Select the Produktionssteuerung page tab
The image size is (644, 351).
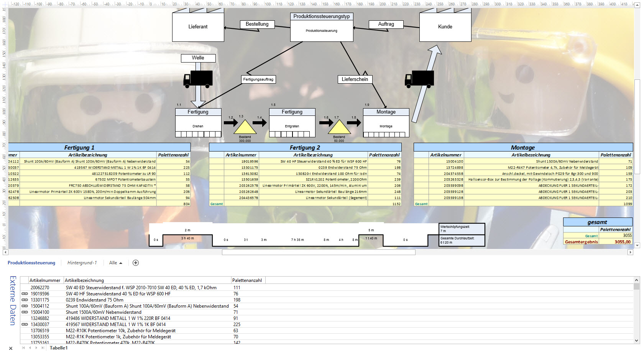[x=31, y=263]
